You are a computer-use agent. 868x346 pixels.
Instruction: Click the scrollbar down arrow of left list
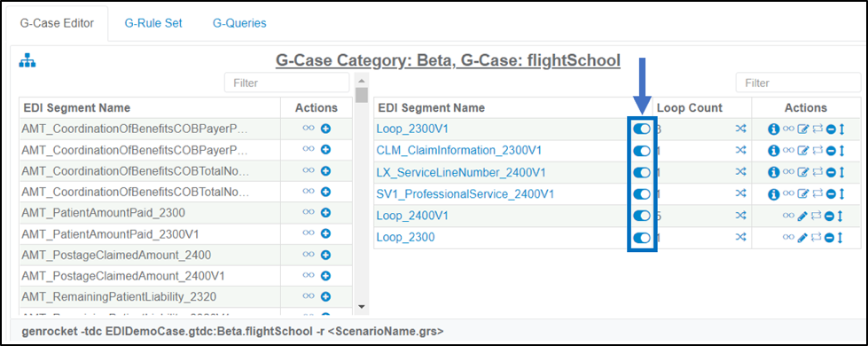(x=361, y=306)
